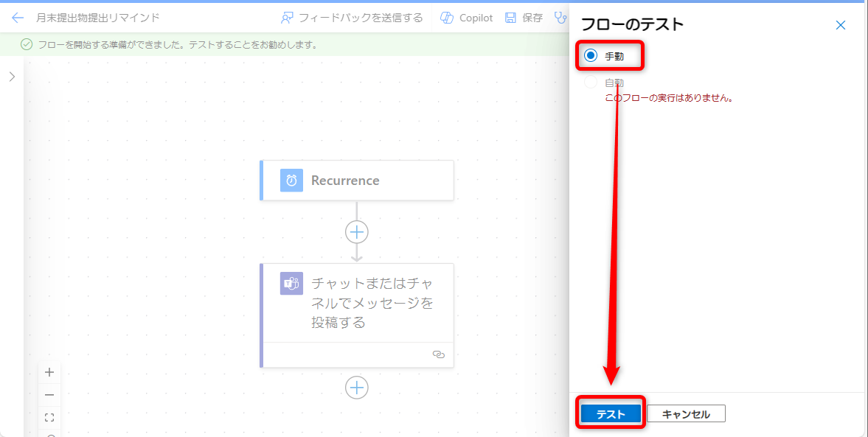Click the テスト button
The image size is (868, 437).
(611, 414)
